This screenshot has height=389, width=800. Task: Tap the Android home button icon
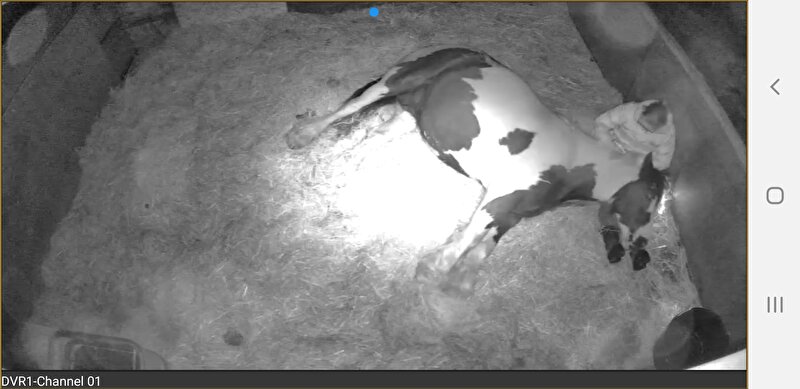pos(774,196)
